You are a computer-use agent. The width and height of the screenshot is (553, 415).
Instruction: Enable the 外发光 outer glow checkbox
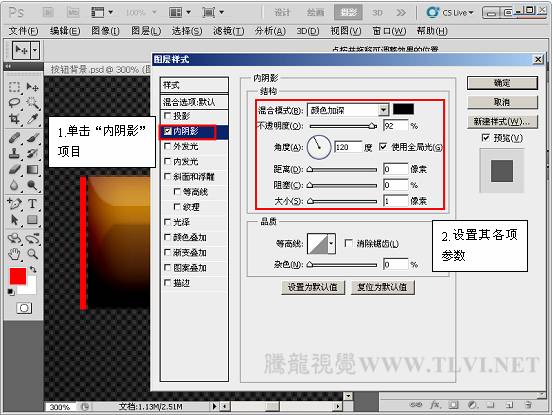tap(168, 146)
